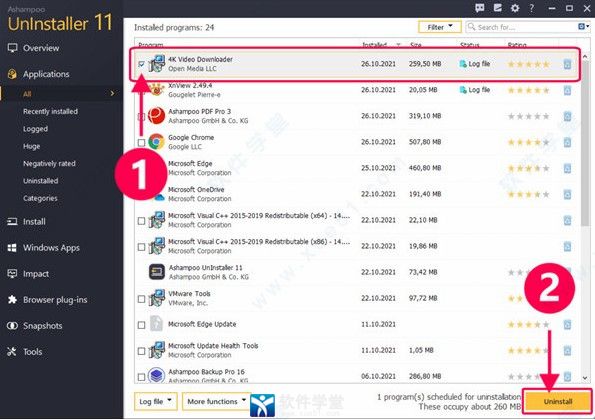Expand the Log file dropdown button
The width and height of the screenshot is (595, 420).
[x=156, y=401]
